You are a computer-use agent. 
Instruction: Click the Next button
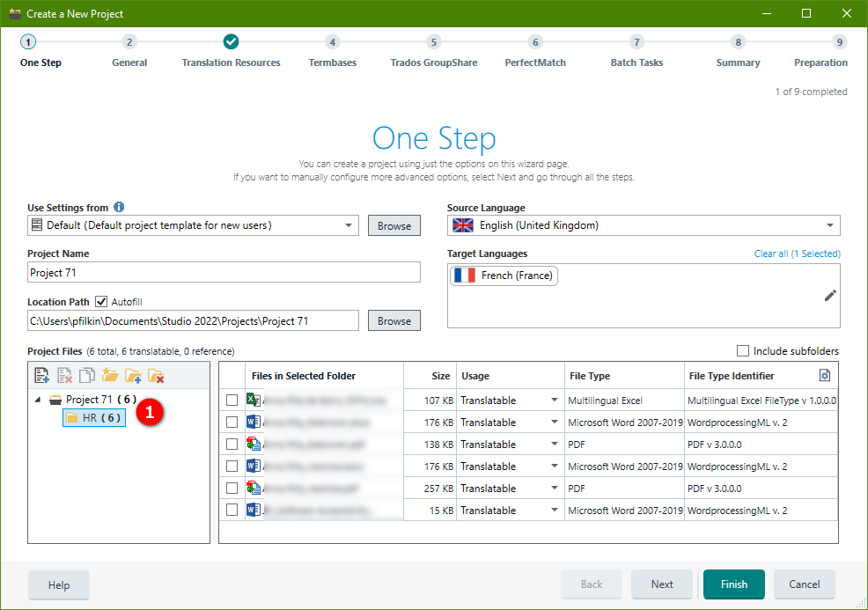click(661, 584)
